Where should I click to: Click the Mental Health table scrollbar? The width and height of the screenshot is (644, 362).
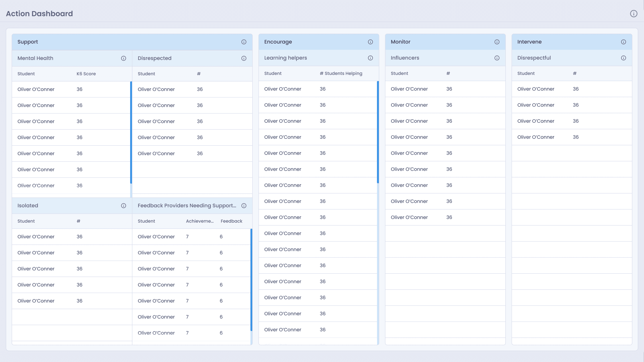pyautogui.click(x=131, y=132)
